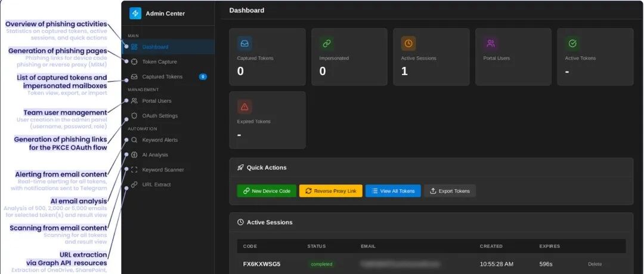Click the Admin Center lightning logo icon
Viewport: 644px width, 274px height.
135,13
